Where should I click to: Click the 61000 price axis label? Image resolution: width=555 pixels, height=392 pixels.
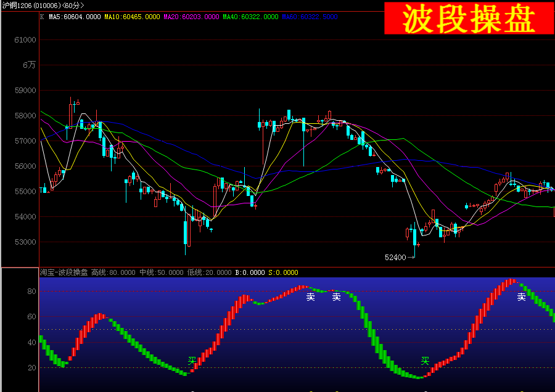[25, 40]
